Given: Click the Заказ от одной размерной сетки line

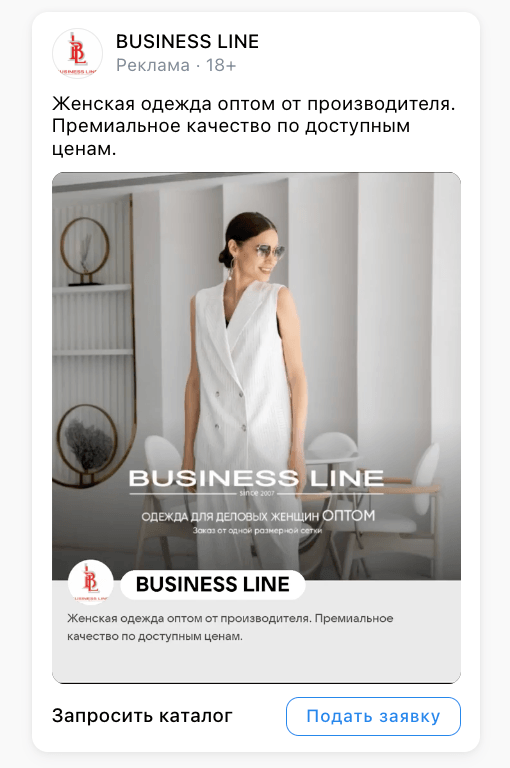Looking at the screenshot, I should click(x=257, y=530).
